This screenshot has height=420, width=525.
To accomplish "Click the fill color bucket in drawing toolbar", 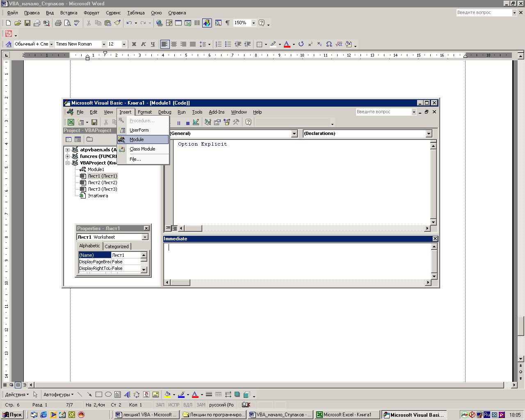I will 167,395.
